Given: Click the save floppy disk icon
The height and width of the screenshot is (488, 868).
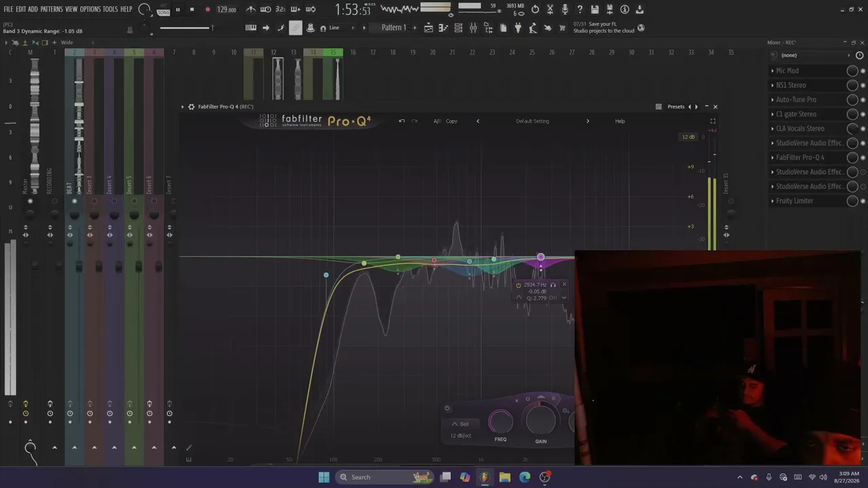Looking at the screenshot, I should [x=595, y=9].
